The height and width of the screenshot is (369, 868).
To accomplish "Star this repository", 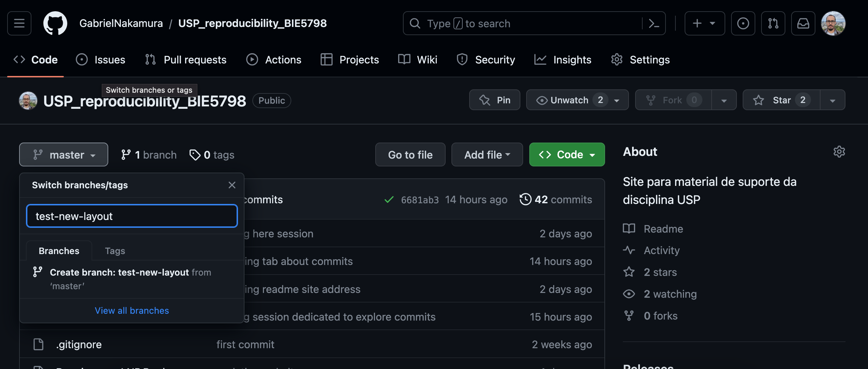I will (x=781, y=100).
